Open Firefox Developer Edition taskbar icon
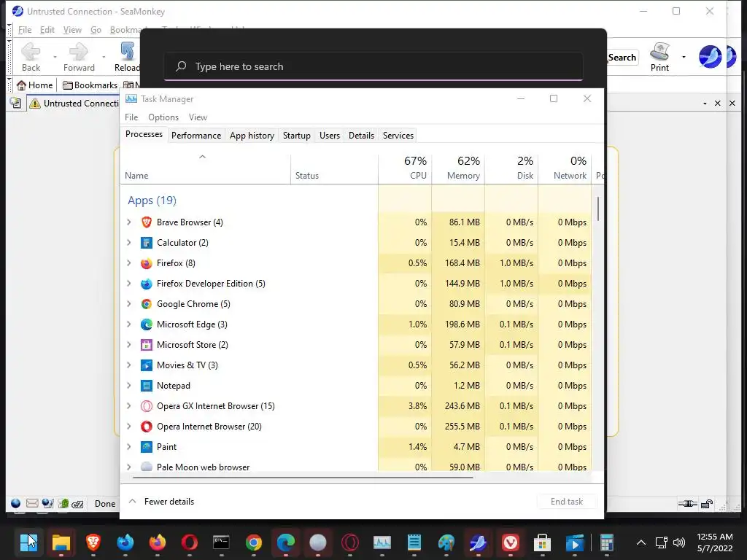 pyautogui.click(x=125, y=542)
